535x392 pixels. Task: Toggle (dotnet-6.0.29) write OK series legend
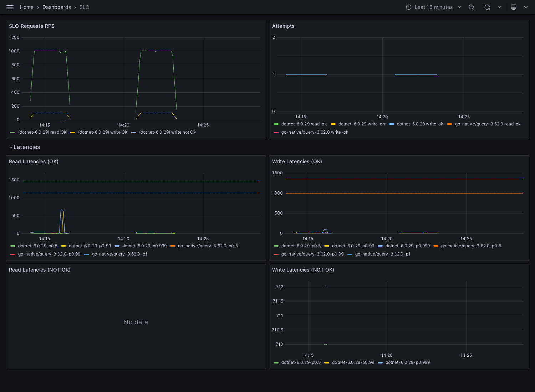(103, 132)
